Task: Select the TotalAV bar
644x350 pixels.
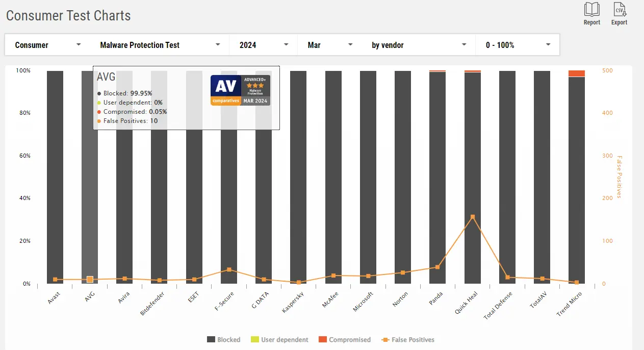Action: click(542, 177)
